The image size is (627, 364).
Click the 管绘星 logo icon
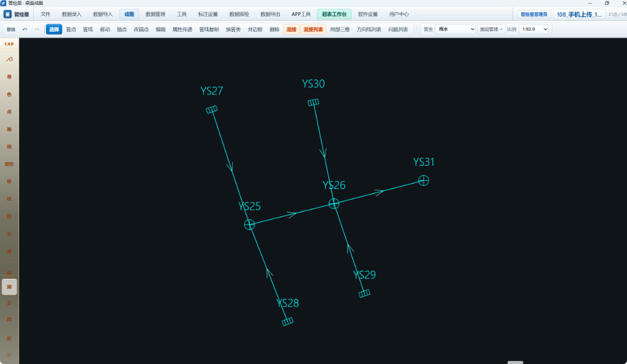pos(7,14)
